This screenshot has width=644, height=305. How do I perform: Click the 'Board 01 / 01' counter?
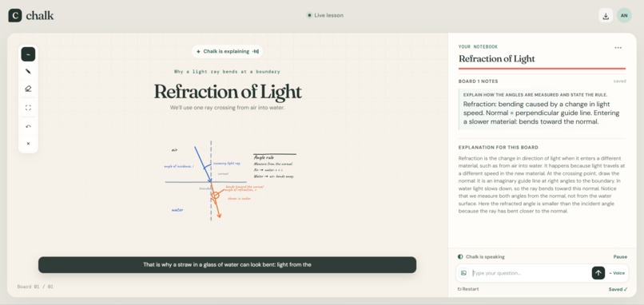(x=35, y=287)
